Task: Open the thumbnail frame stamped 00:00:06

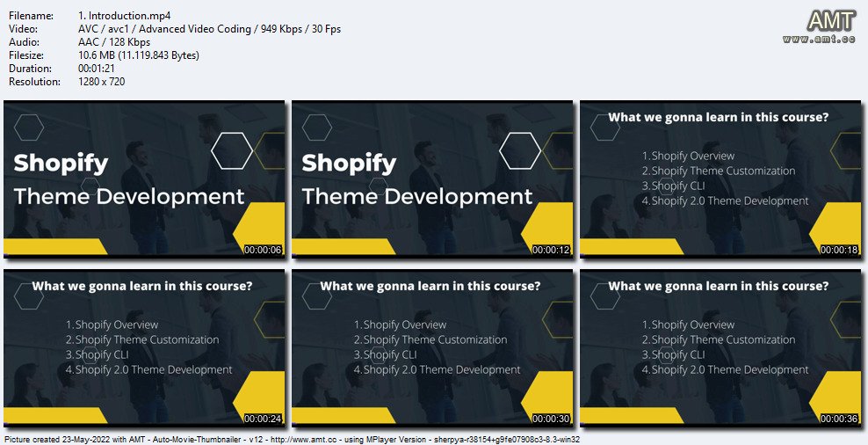Action: point(144,178)
